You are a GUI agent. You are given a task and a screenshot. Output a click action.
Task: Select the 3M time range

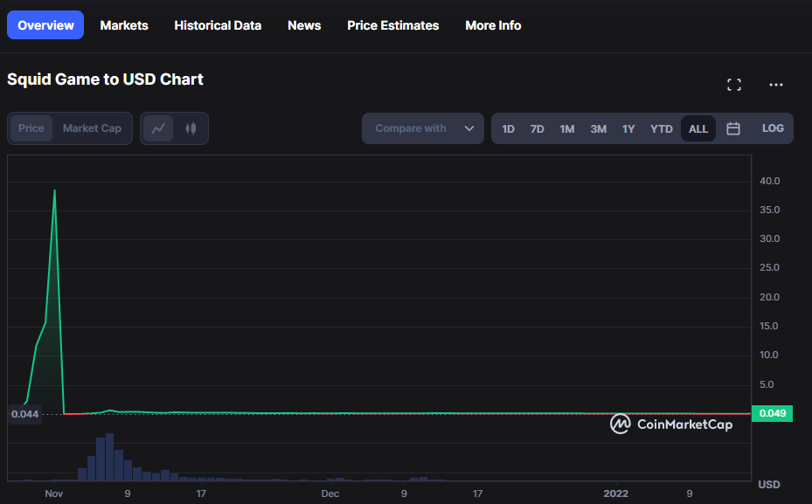point(598,129)
